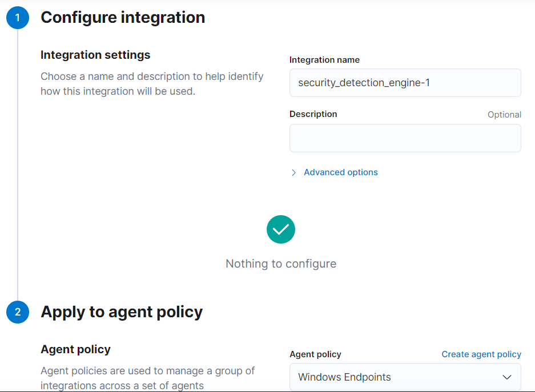Click the chevron beside Advanced options

294,172
